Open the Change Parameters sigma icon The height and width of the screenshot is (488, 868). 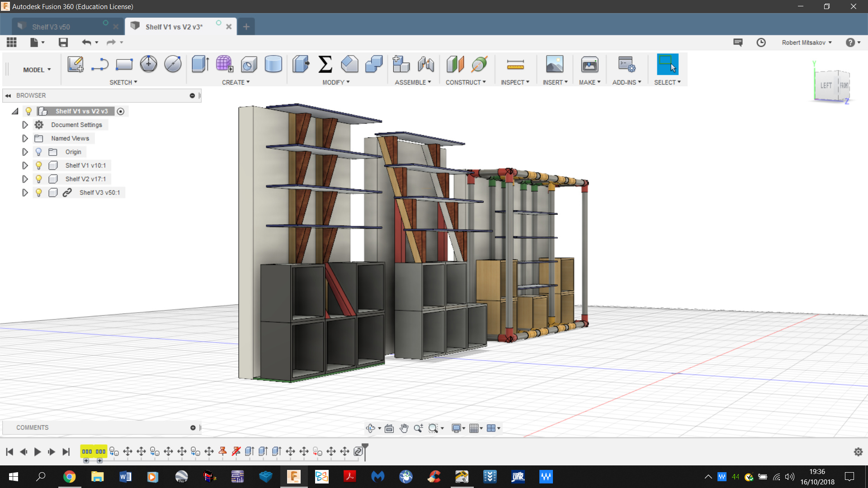click(x=325, y=64)
